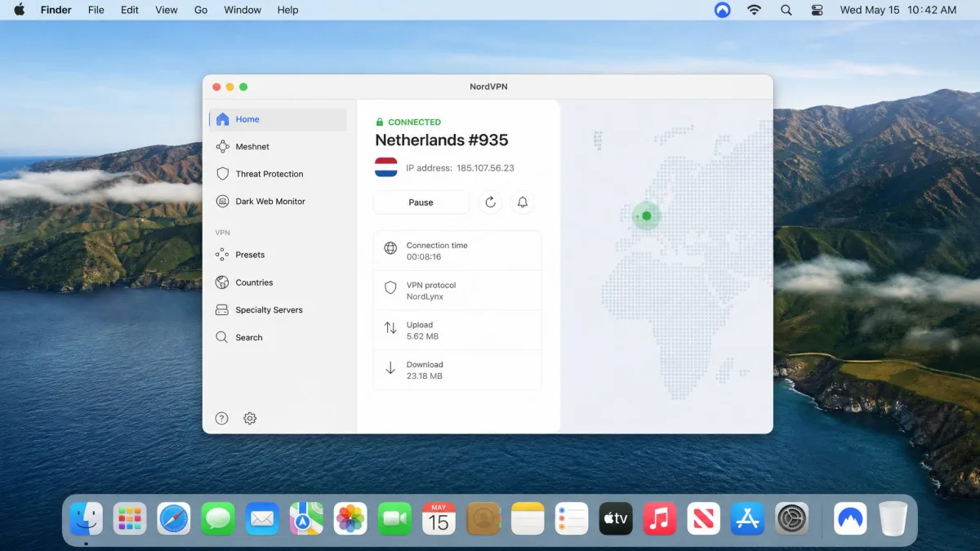Open Photos from the Dock
980x551 pixels.
(350, 518)
